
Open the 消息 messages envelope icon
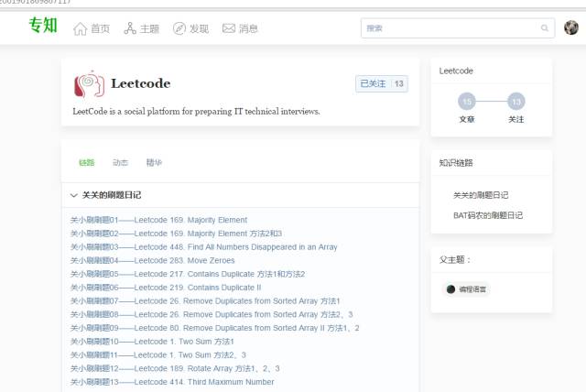pyautogui.click(x=229, y=28)
